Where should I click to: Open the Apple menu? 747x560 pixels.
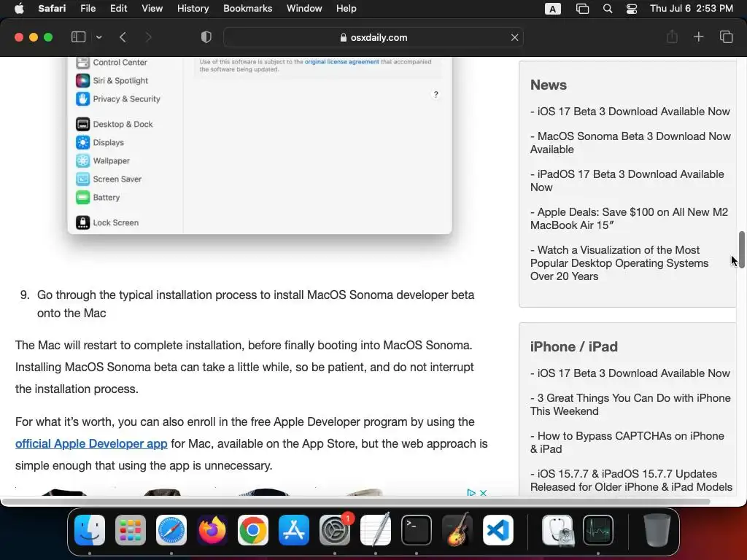(x=19, y=9)
